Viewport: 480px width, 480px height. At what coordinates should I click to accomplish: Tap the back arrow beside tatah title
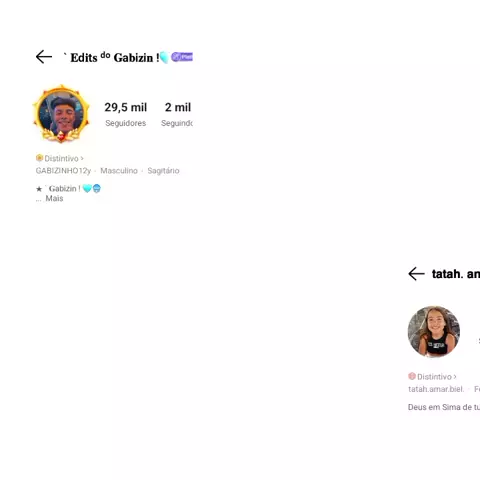416,274
